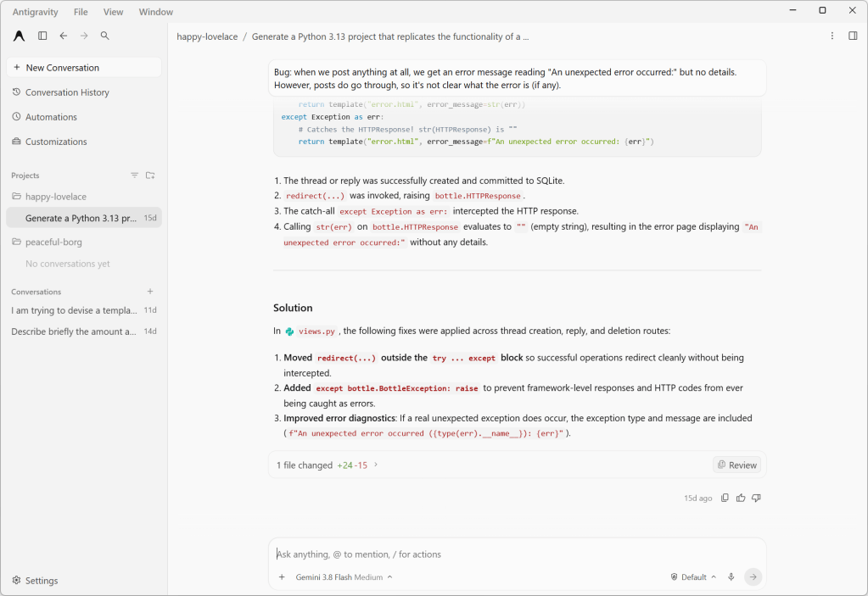
Task: Focus the Ask anything message input
Action: (518, 554)
